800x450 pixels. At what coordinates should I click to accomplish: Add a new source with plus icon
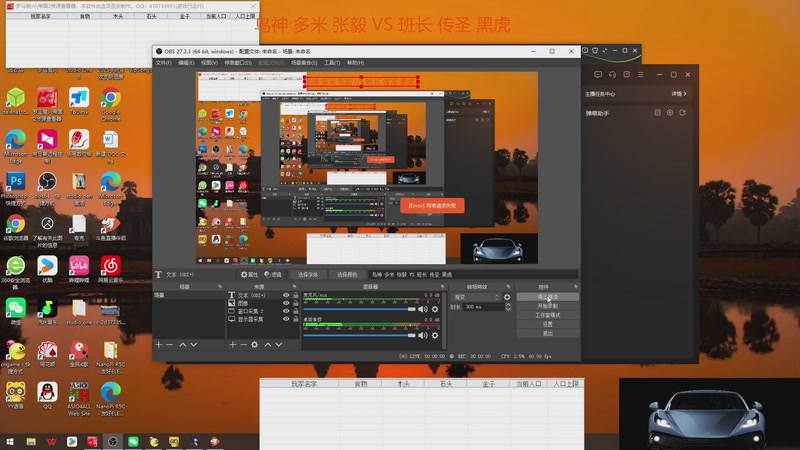click(233, 345)
